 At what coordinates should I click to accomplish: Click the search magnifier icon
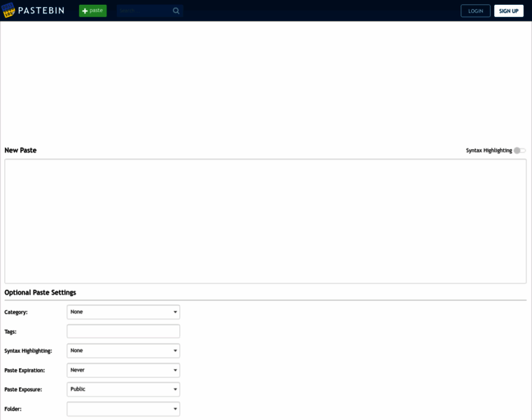tap(176, 11)
